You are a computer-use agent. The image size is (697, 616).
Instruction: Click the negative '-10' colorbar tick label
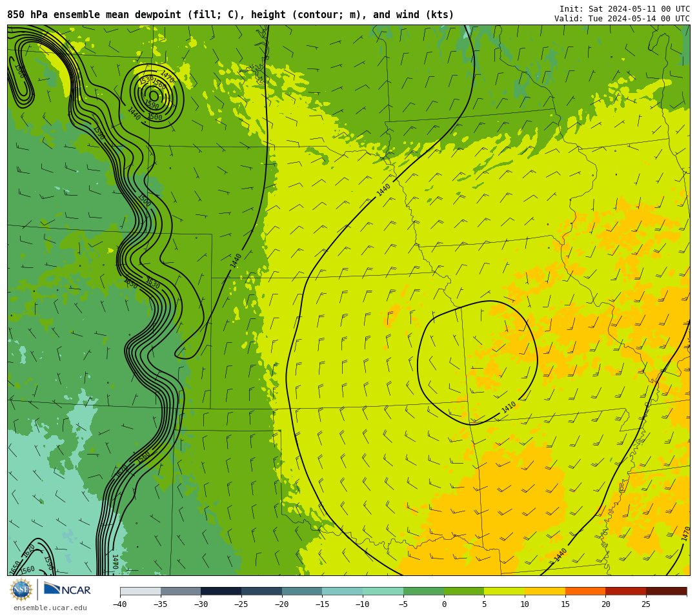pos(363,604)
